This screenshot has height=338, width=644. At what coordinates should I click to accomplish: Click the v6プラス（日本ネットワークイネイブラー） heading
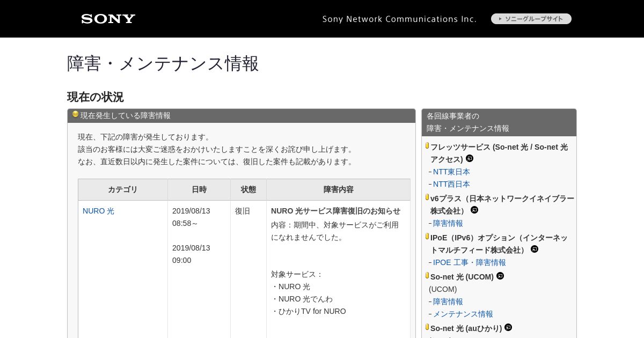(502, 204)
